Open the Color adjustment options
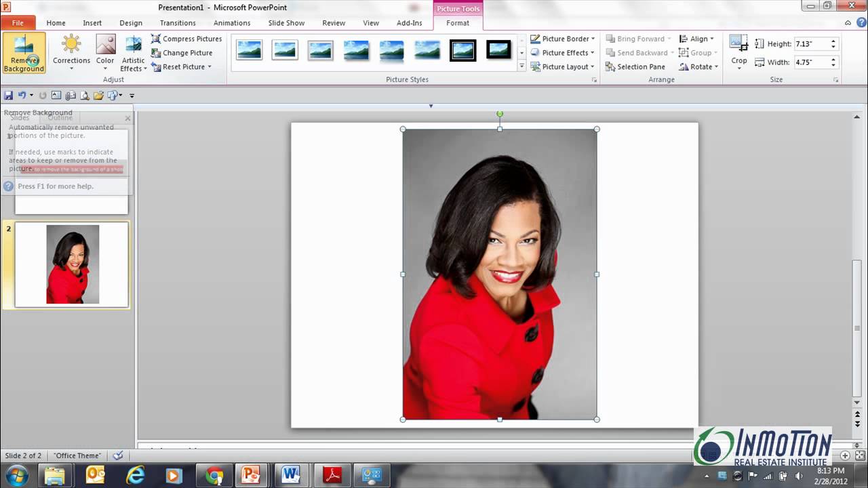 pyautogui.click(x=105, y=53)
